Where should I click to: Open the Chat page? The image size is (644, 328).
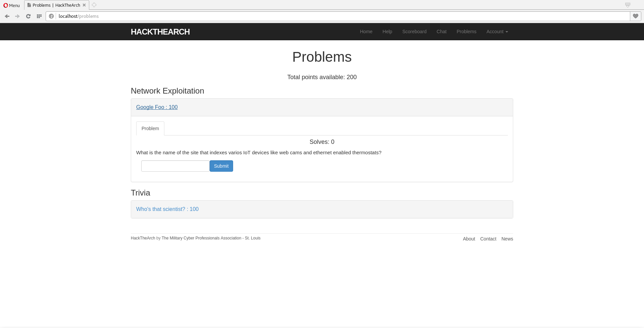point(441,32)
